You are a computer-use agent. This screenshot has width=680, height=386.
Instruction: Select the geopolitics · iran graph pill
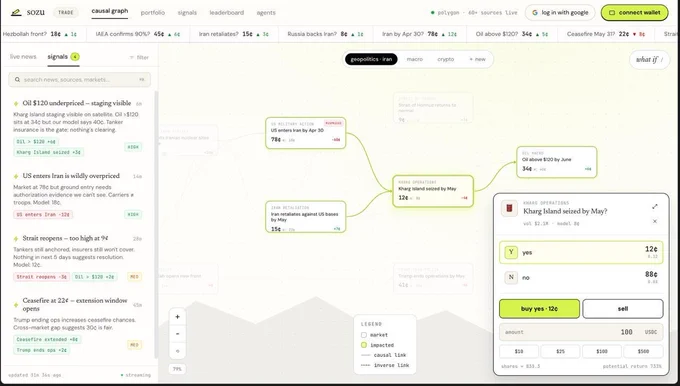coord(371,59)
